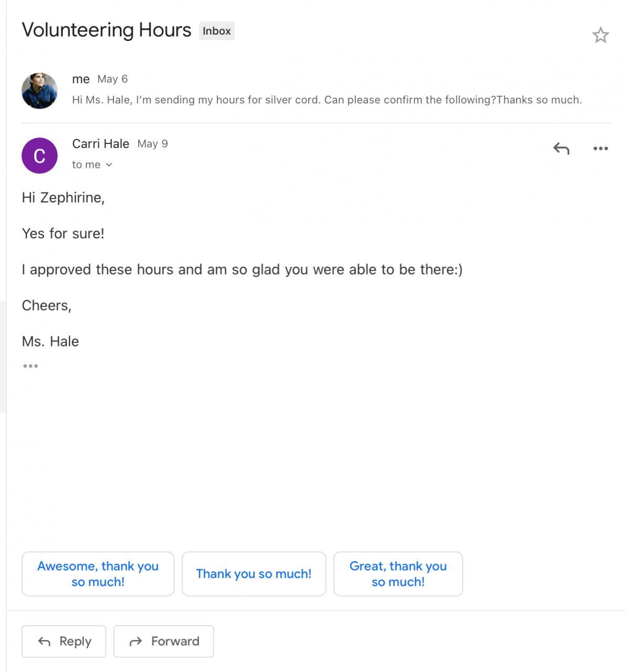Screen dimensions: 626x672
Task: Click the reply arrow icon beside Carri's message
Action: pos(561,149)
